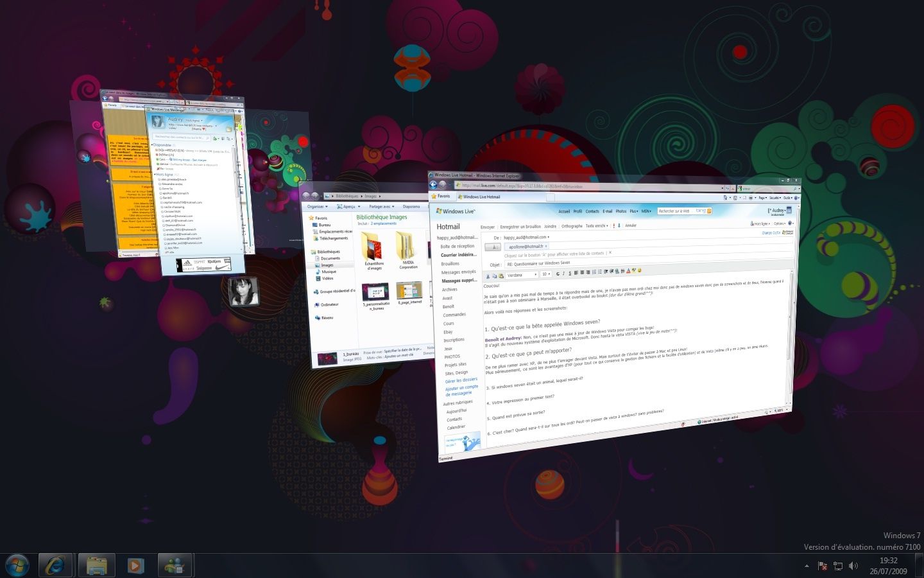Open Windows Media Player taskbar icon
The width and height of the screenshot is (924, 578).
click(135, 565)
